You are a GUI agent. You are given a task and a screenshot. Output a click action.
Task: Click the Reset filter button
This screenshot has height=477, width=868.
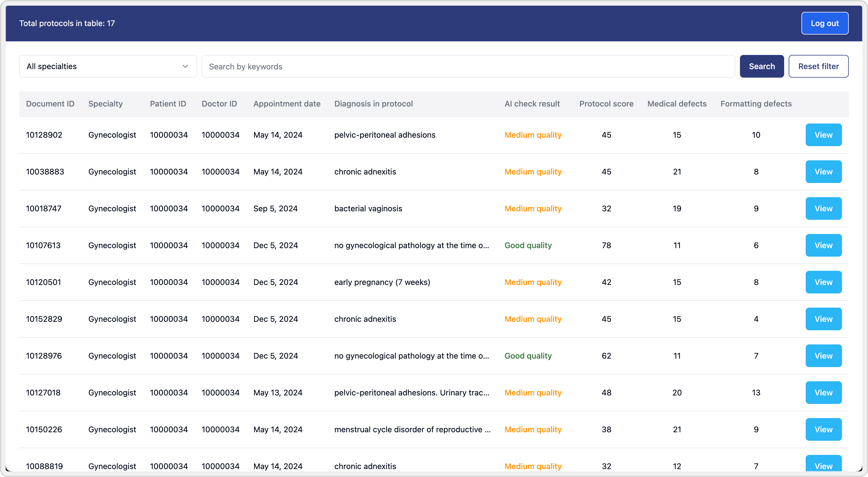818,66
